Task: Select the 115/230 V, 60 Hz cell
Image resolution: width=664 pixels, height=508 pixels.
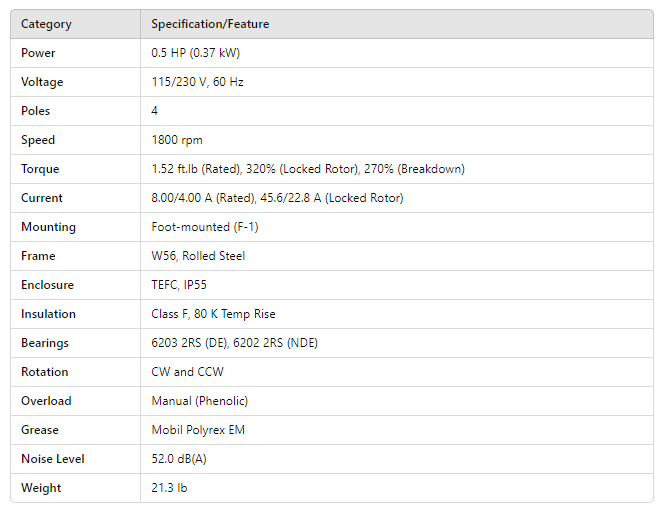Action: click(197, 82)
